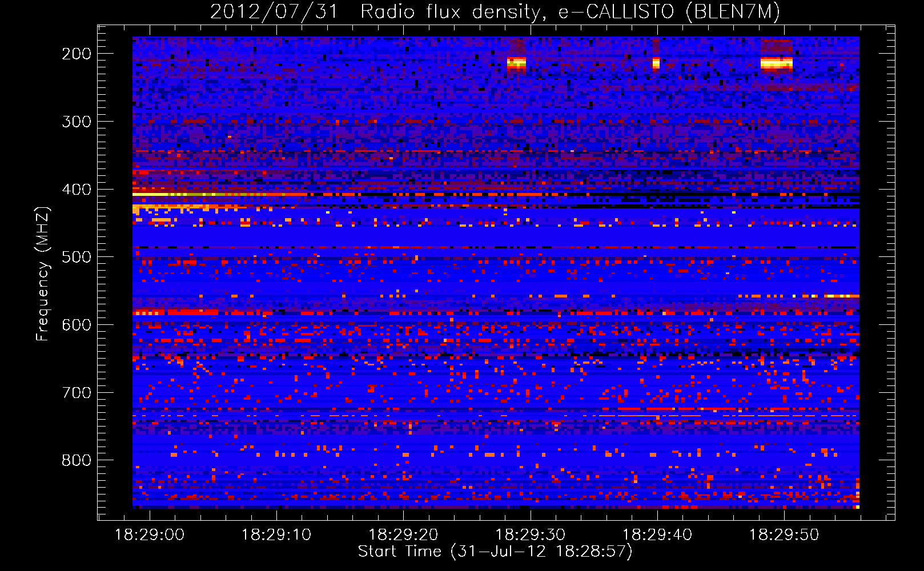Click the 18:29:20 time tick label
The height and width of the screenshot is (571, 924).
coord(403,535)
